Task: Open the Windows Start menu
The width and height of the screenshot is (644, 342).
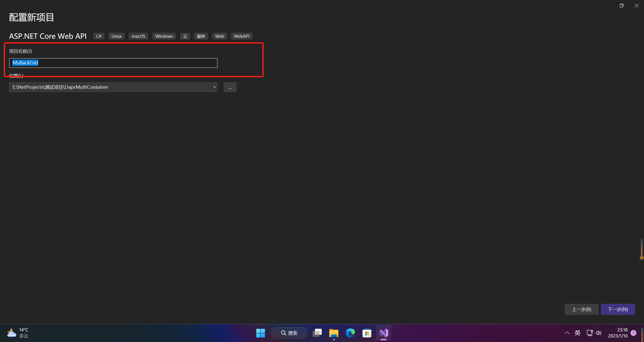Action: 261,333
